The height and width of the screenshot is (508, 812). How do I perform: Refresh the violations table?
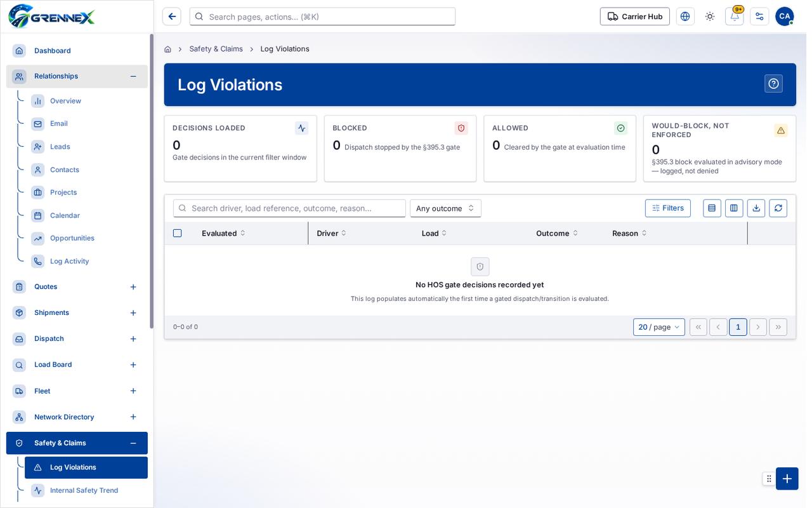point(778,208)
